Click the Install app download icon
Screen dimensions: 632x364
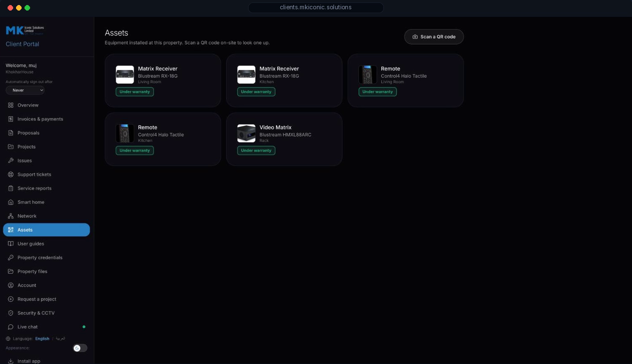click(11, 361)
